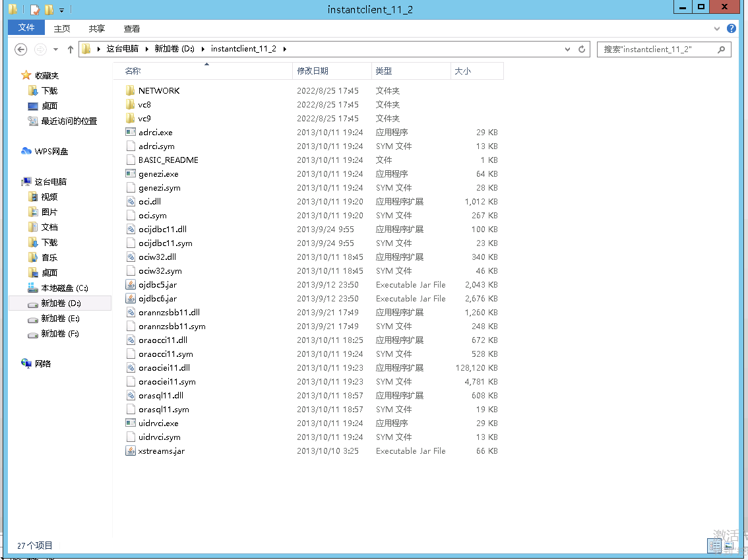Image resolution: width=748 pixels, height=560 pixels.
Task: Switch to the 查看 tab
Action: pos(132,29)
